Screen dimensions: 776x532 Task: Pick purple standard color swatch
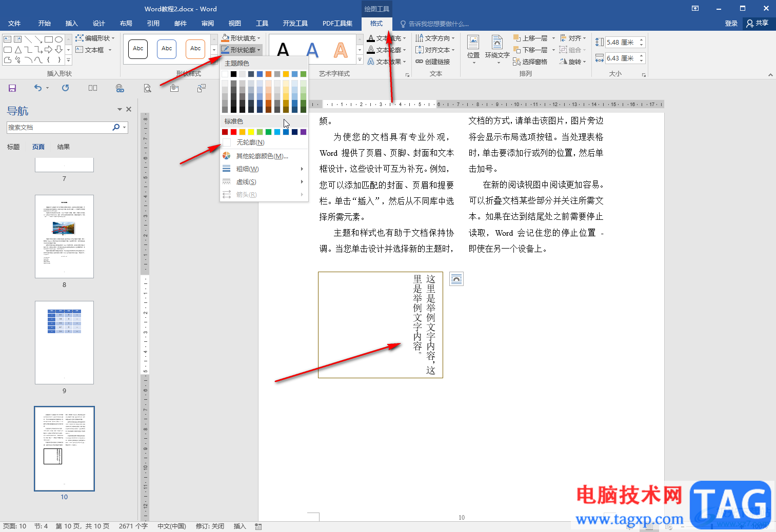pos(303,132)
